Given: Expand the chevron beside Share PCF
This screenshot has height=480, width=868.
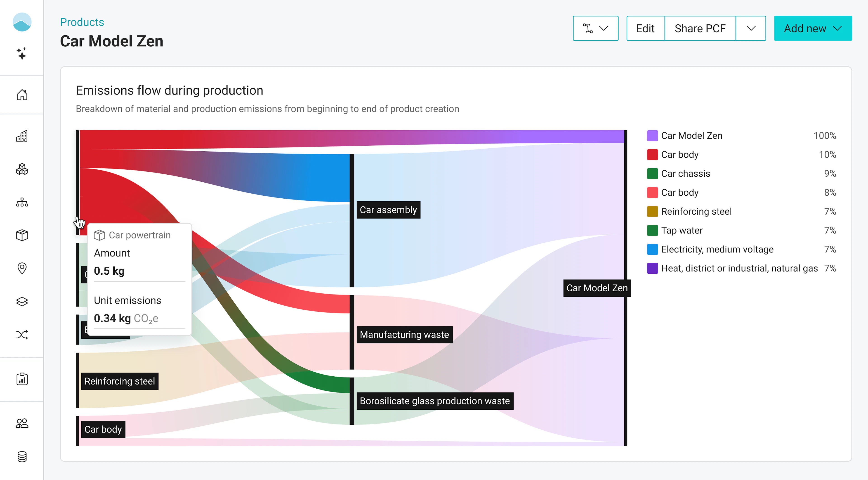Looking at the screenshot, I should click(x=751, y=28).
